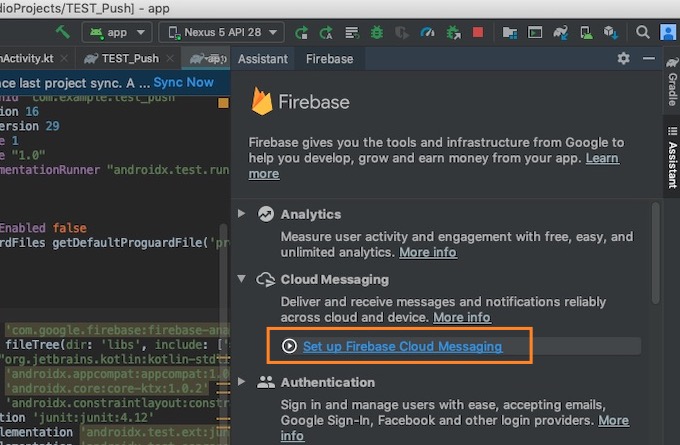Screen dimensions: 680x445
Task: Close the TEST_Push editor tab
Action: point(170,58)
